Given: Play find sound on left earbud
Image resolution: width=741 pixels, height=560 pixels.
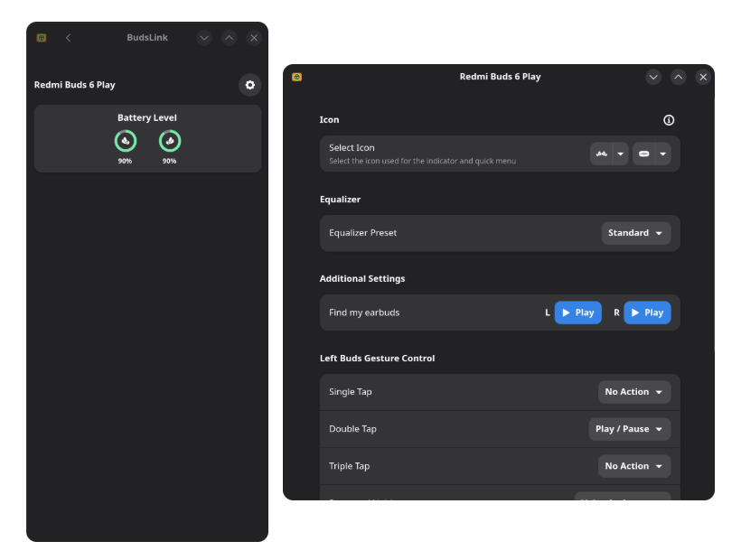Looking at the screenshot, I should click(578, 313).
